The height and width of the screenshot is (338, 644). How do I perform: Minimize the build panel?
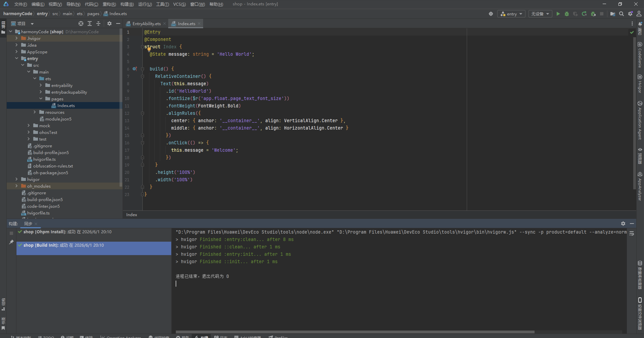(x=632, y=224)
